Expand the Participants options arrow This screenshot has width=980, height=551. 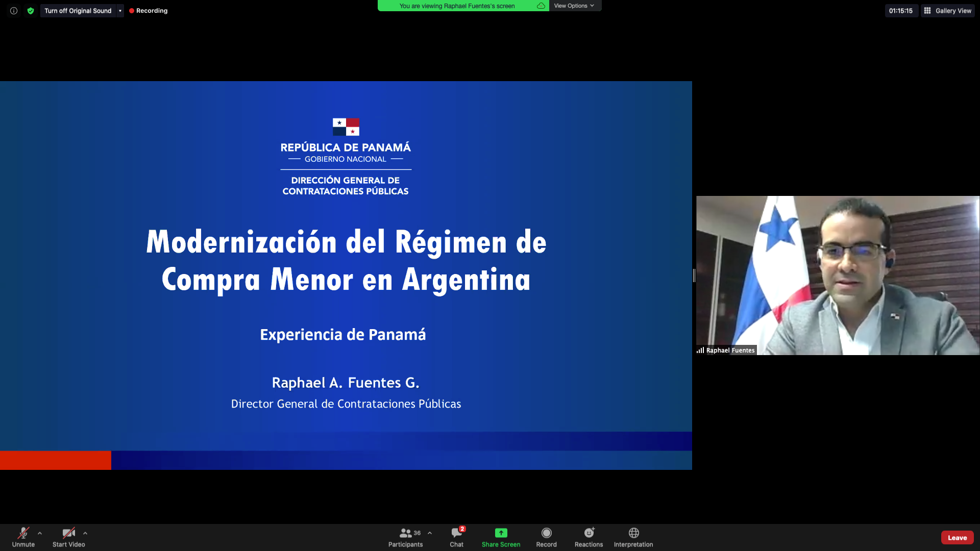[430, 533]
